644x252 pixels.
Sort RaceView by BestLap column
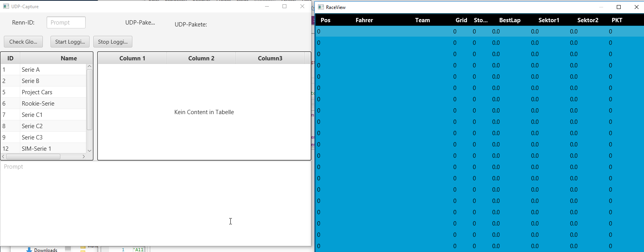point(510,20)
